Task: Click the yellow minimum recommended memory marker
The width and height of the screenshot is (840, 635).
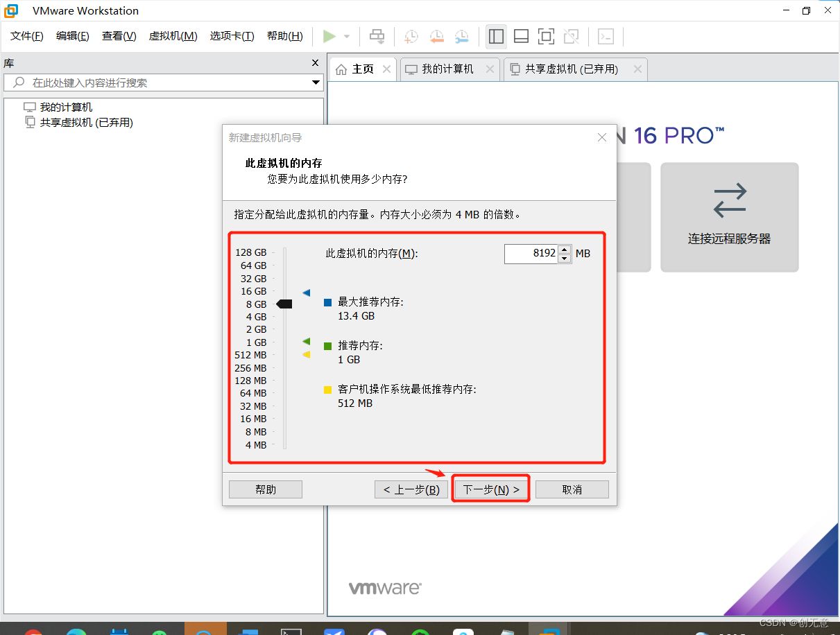Action: (x=306, y=354)
